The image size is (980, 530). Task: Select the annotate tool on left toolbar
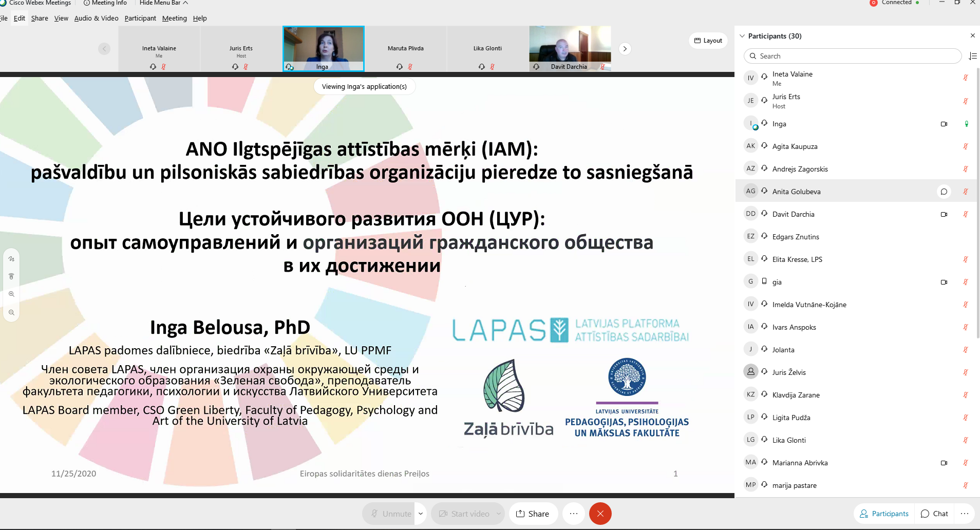pos(11,259)
